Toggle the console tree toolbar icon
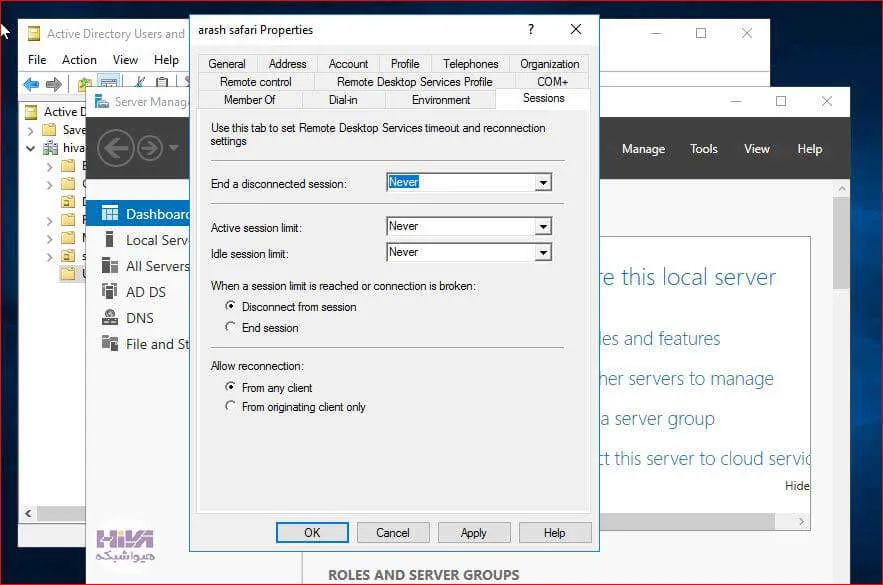 tap(109, 82)
